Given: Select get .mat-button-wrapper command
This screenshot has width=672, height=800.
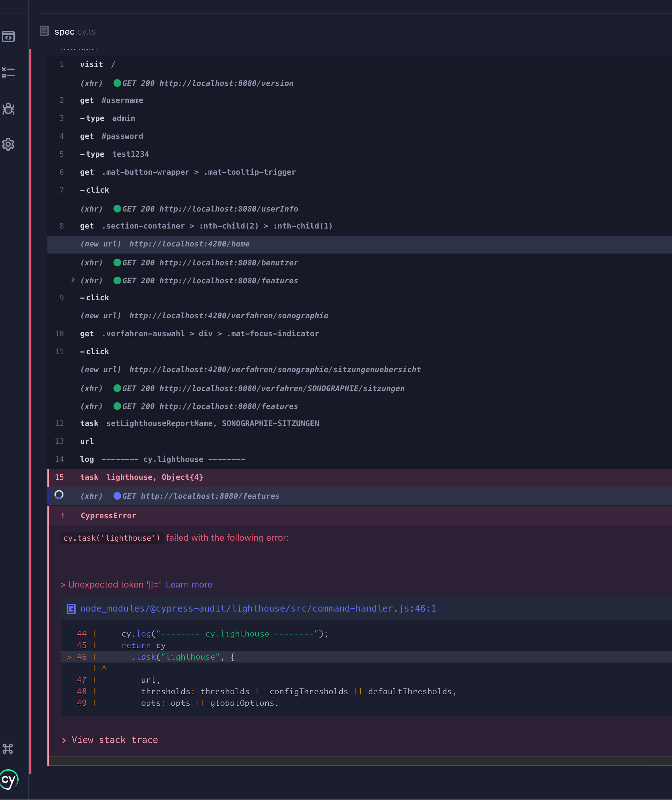Looking at the screenshot, I should point(360,172).
